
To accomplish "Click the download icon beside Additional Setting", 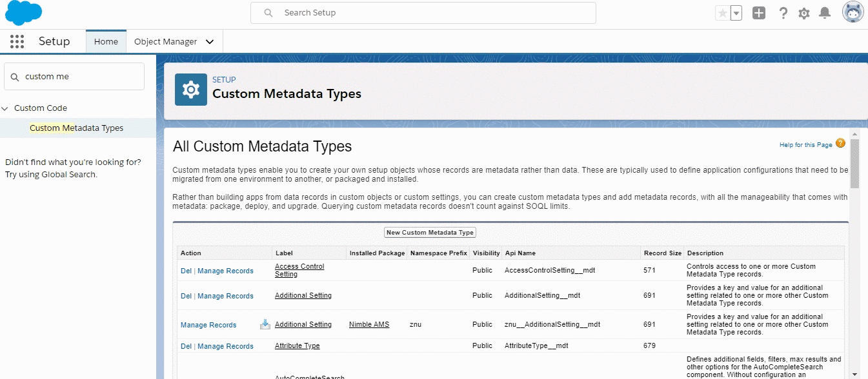I will pyautogui.click(x=265, y=324).
